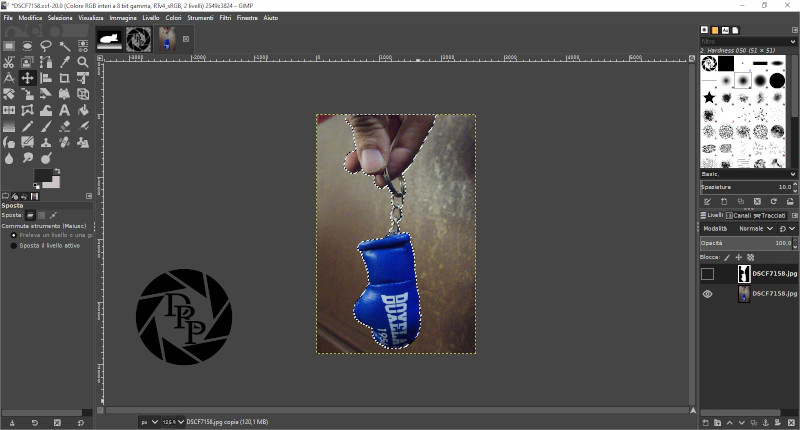Select the Rectangle Select tool
The width and height of the screenshot is (800, 430).
coord(9,45)
